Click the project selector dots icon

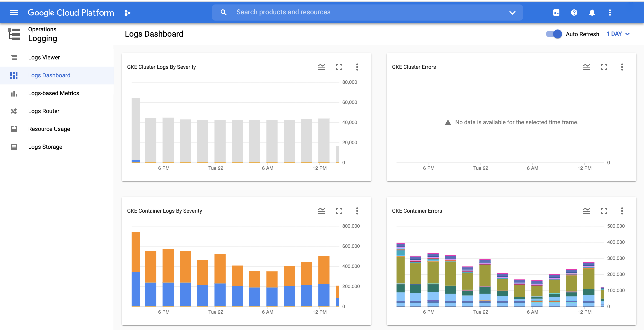point(127,13)
